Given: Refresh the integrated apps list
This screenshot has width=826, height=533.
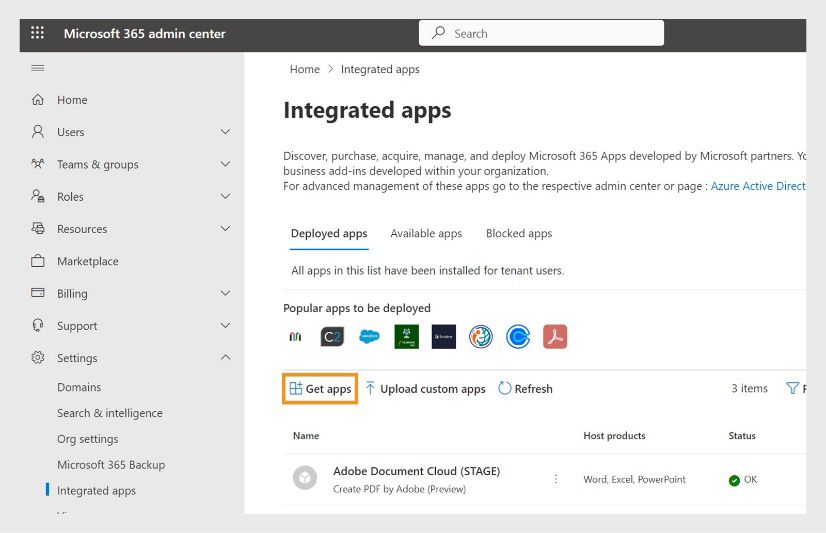Looking at the screenshot, I should click(525, 389).
